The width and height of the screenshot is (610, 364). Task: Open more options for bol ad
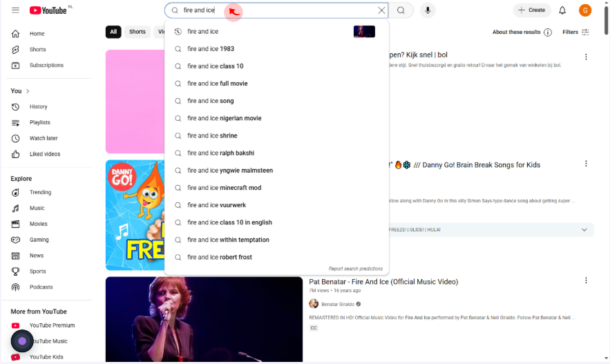click(x=586, y=57)
